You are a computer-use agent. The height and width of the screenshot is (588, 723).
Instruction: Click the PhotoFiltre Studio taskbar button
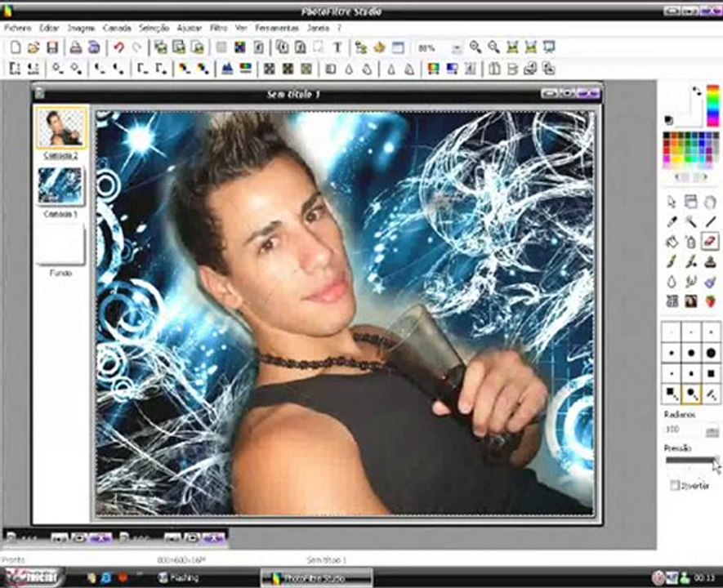pyautogui.click(x=316, y=578)
